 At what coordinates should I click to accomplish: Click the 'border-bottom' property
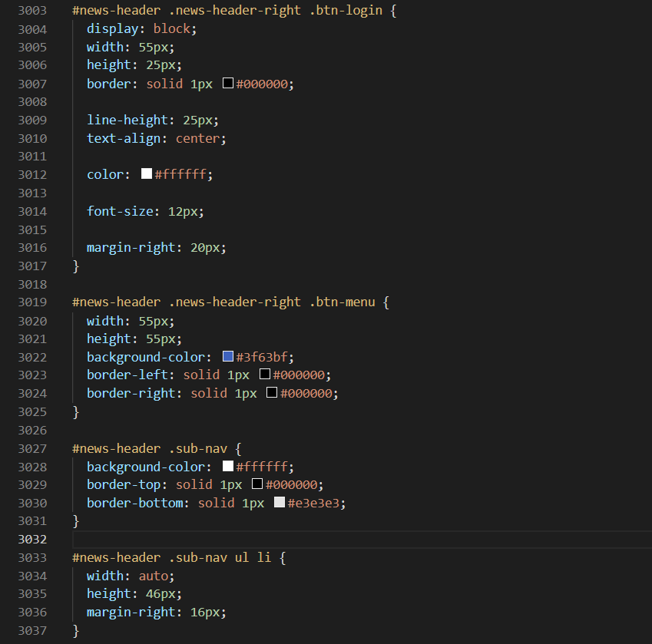tap(134, 504)
